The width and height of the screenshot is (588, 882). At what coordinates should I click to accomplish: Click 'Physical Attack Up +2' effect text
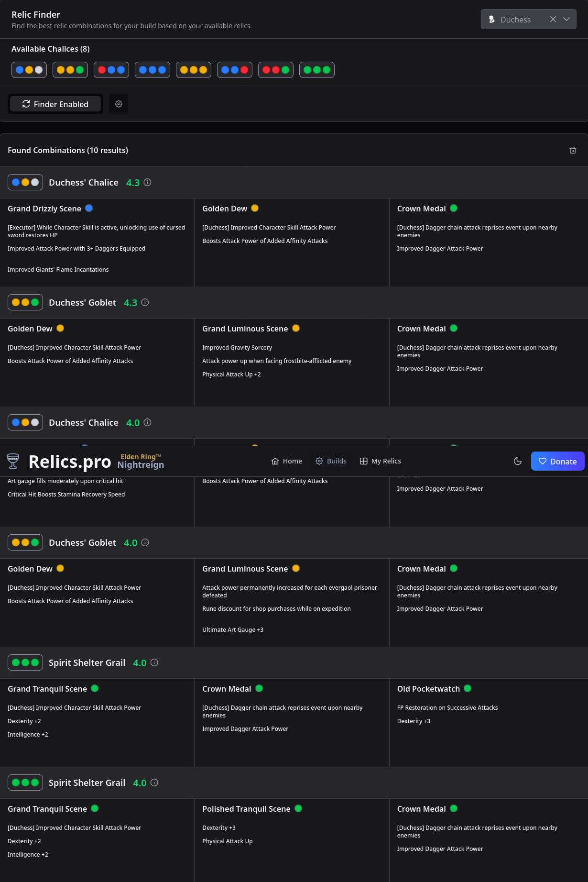231,374
